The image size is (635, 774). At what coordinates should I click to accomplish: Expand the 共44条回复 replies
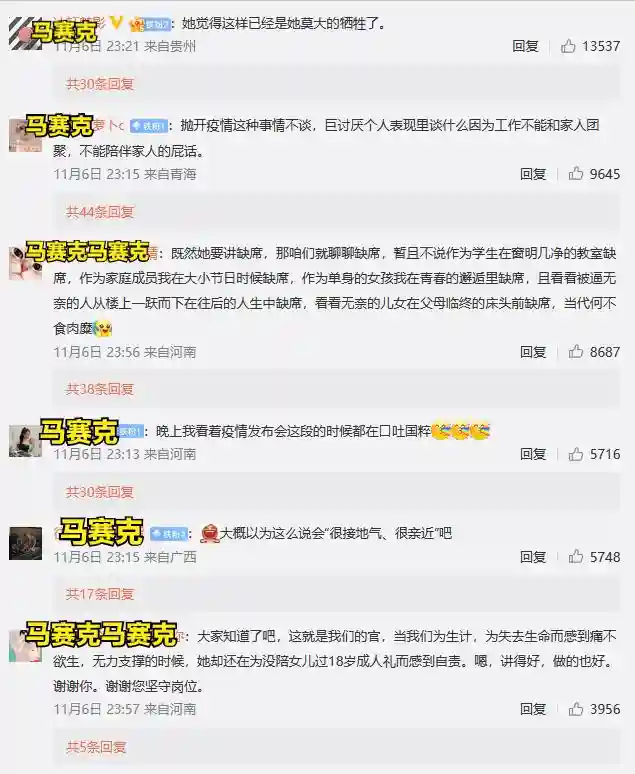(x=100, y=212)
